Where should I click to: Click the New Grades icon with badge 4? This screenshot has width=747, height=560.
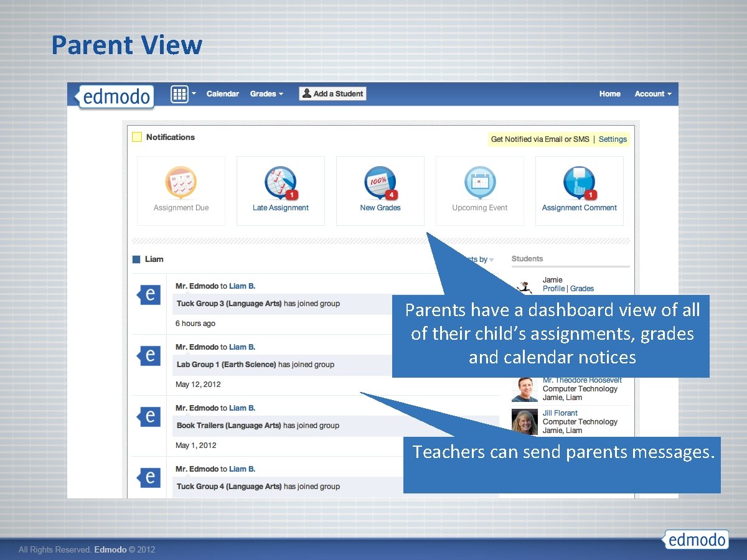(x=380, y=182)
